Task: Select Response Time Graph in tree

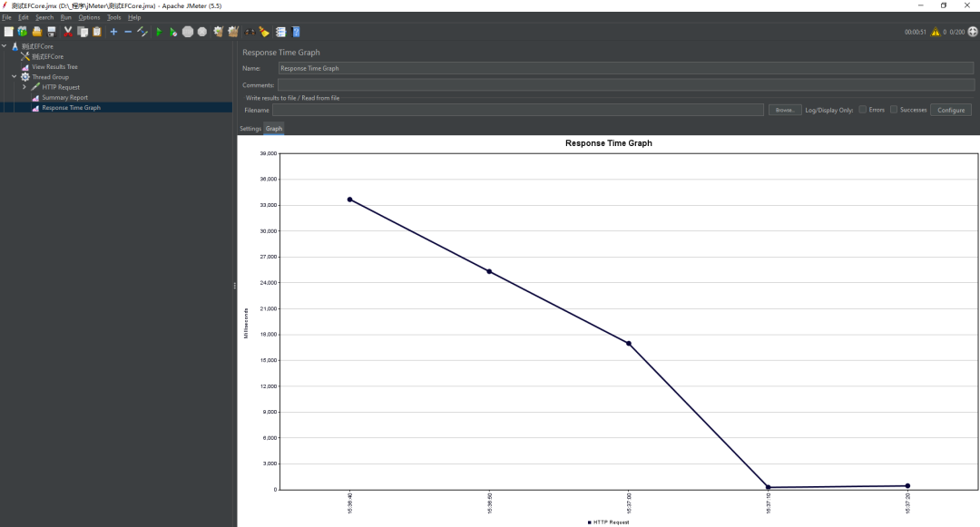Action: click(72, 108)
